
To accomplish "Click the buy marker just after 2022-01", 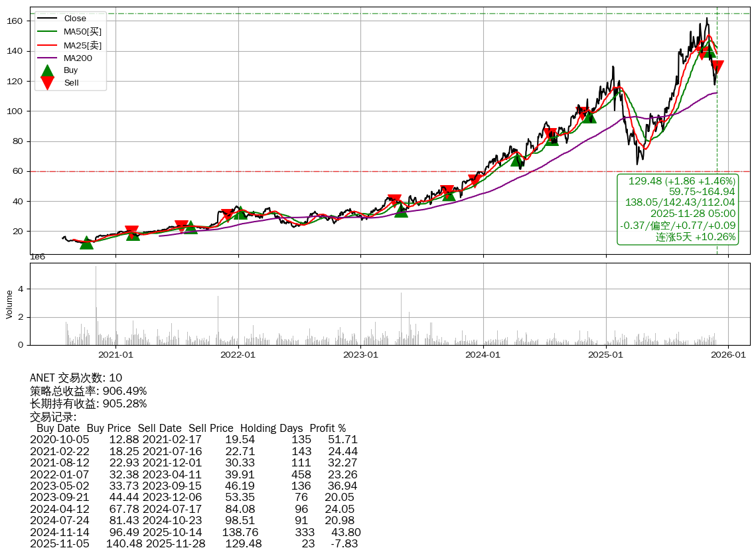I will [240, 213].
